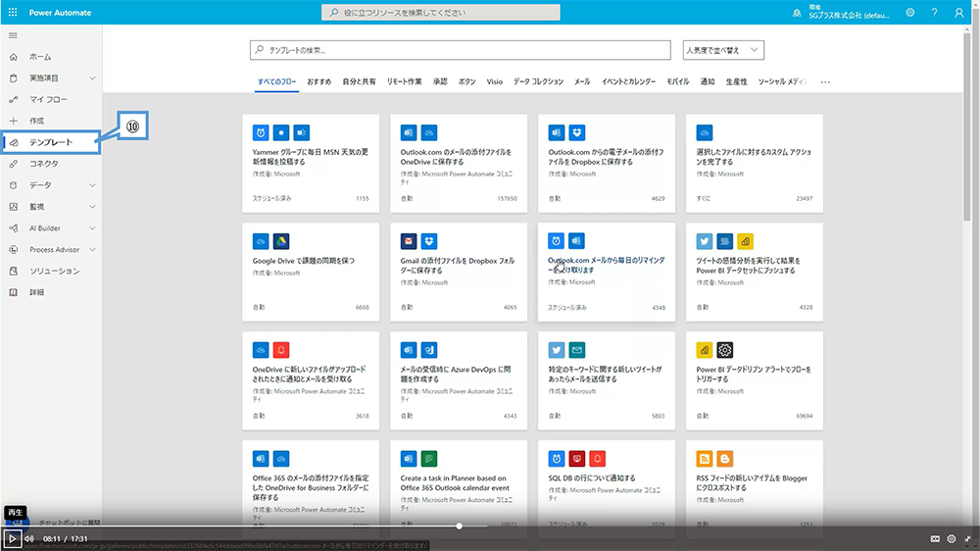Go to ホーム in sidebar
Viewport: 980px width, 551px height.
[x=40, y=57]
